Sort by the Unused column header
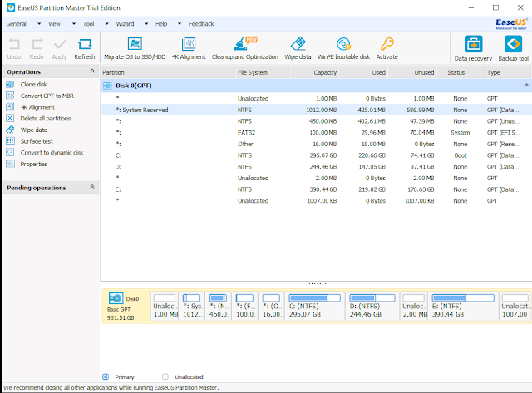The height and width of the screenshot is (393, 532). click(x=412, y=72)
